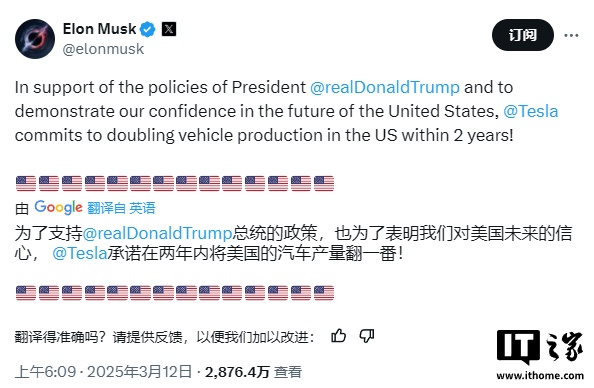This screenshot has width=594, height=388.
Task: Click the 2,876.4万 查看 view count
Action: point(253,372)
